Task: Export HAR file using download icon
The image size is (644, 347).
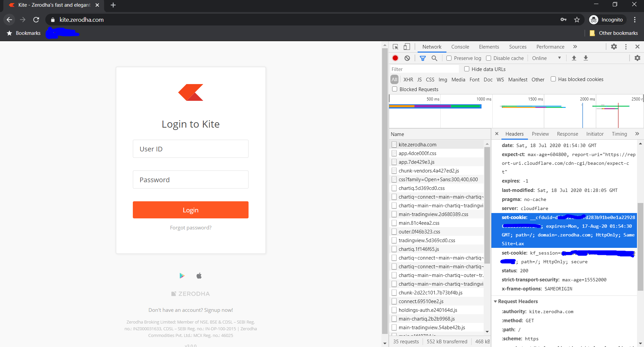Action: (585, 58)
